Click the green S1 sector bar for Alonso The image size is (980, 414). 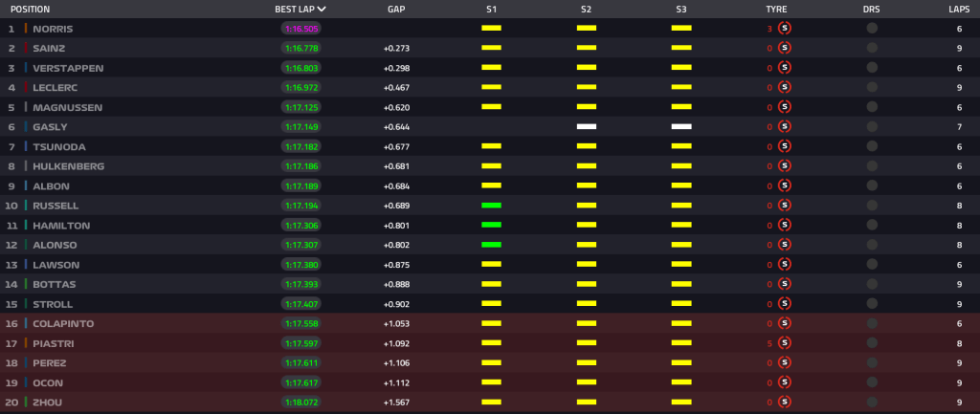491,245
